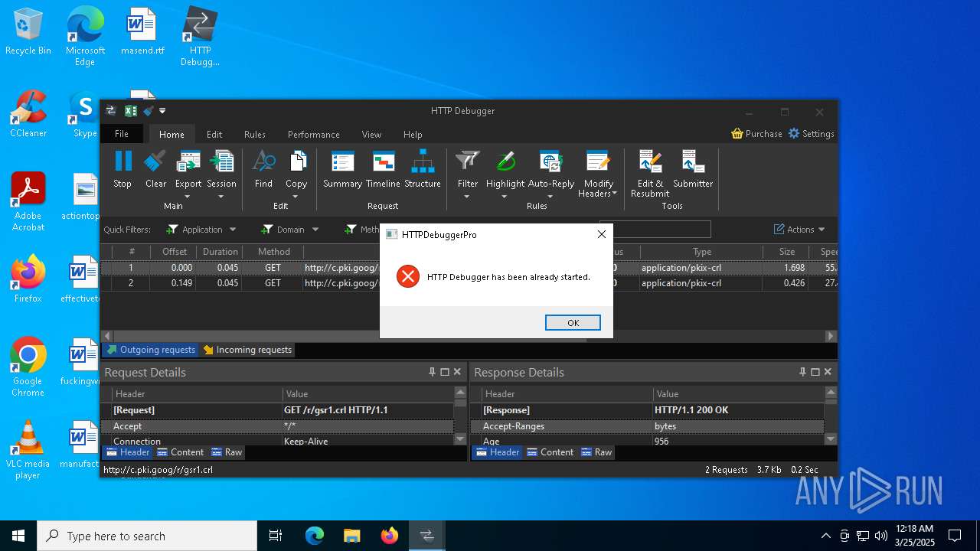This screenshot has height=551, width=980.
Task: Click the Excel export icon in title bar
Action: 130,111
